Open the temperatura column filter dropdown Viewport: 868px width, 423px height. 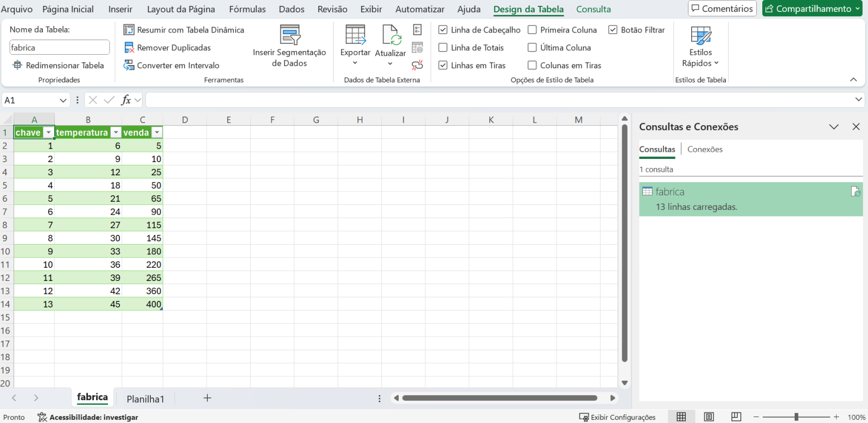(x=116, y=133)
